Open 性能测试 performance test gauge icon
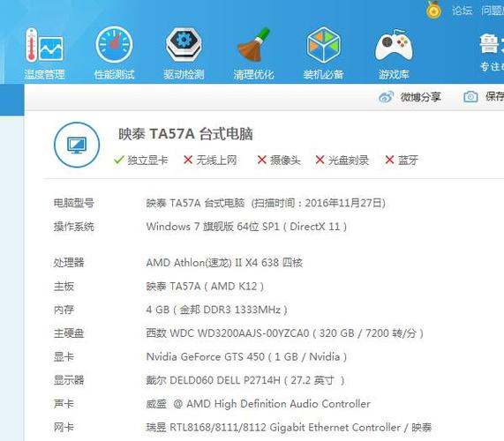The height and width of the screenshot is (441, 504). click(x=114, y=45)
